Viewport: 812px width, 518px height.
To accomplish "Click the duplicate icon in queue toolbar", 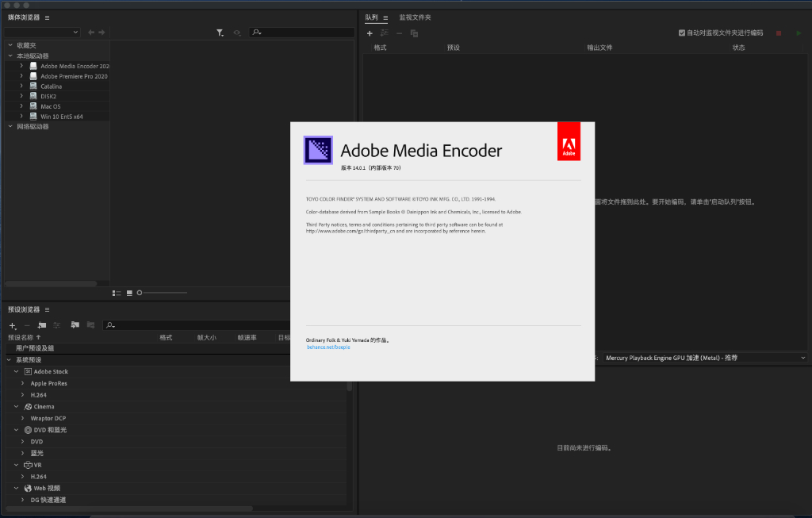I will pos(414,33).
